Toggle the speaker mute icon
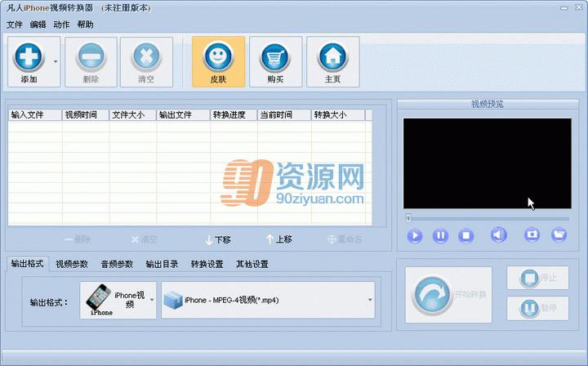Screen dimensions: 588x366 [x=498, y=235]
